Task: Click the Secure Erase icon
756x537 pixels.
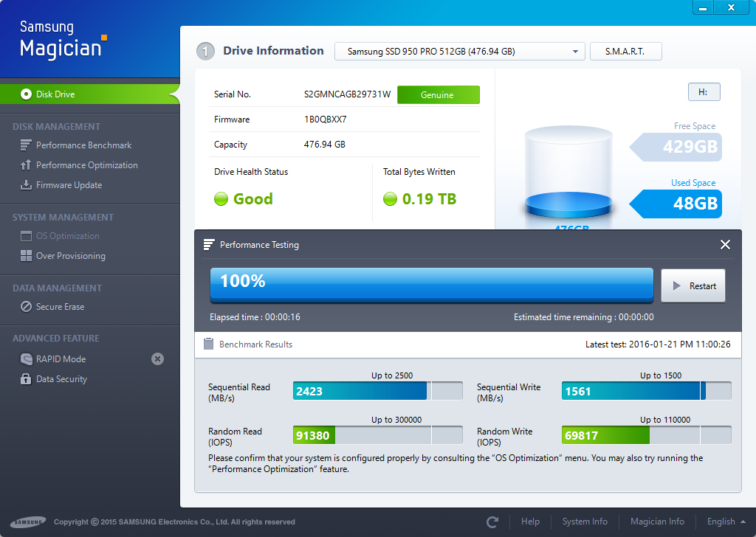Action: click(26, 307)
